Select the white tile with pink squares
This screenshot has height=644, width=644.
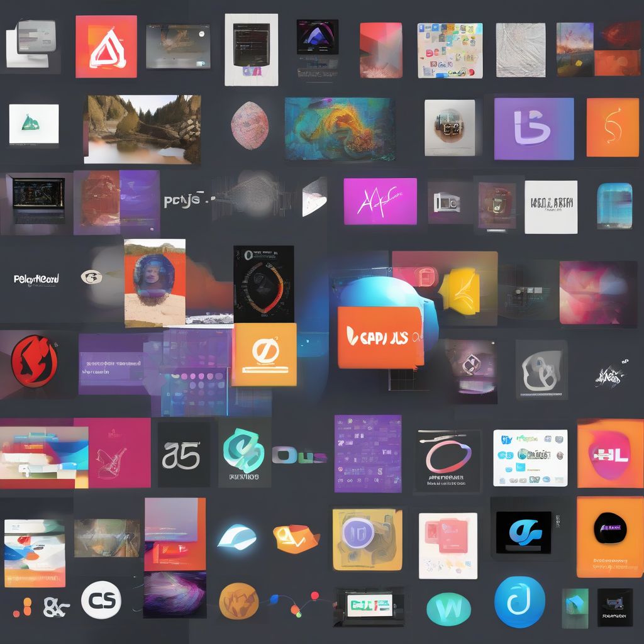pyautogui.click(x=448, y=545)
